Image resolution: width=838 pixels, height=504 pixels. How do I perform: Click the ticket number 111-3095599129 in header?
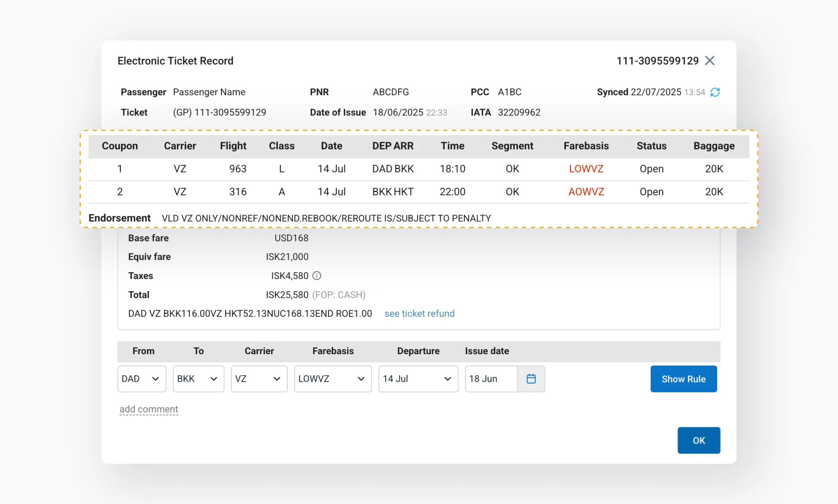point(657,61)
